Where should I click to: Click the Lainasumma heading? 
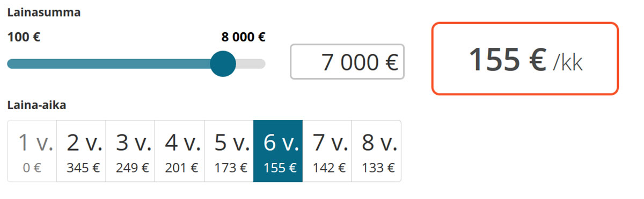(x=44, y=13)
